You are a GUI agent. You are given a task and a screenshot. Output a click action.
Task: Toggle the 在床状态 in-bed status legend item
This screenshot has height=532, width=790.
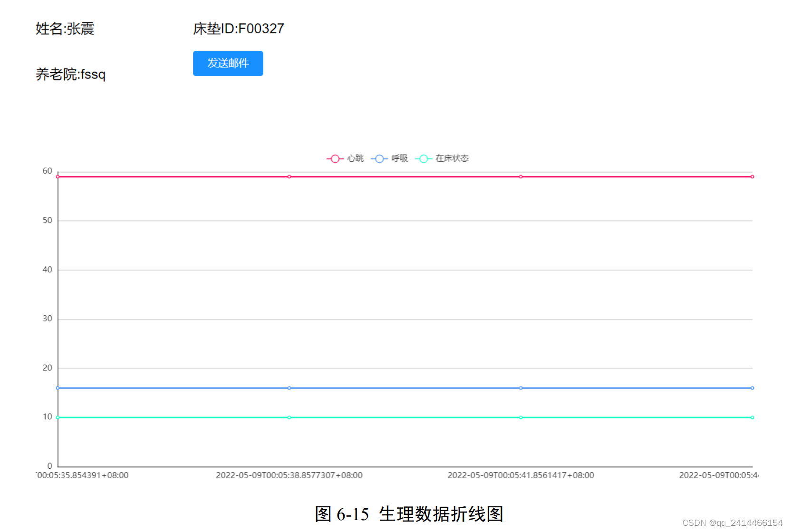tap(442, 158)
